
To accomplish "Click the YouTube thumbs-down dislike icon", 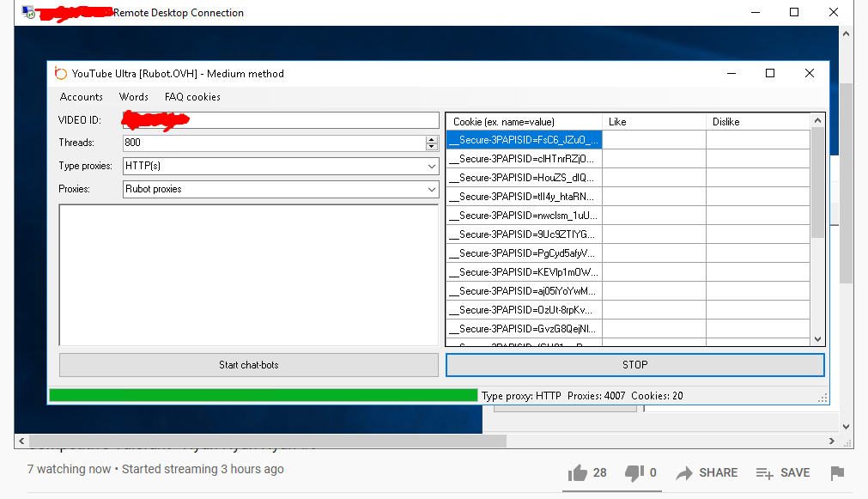I will [634, 472].
